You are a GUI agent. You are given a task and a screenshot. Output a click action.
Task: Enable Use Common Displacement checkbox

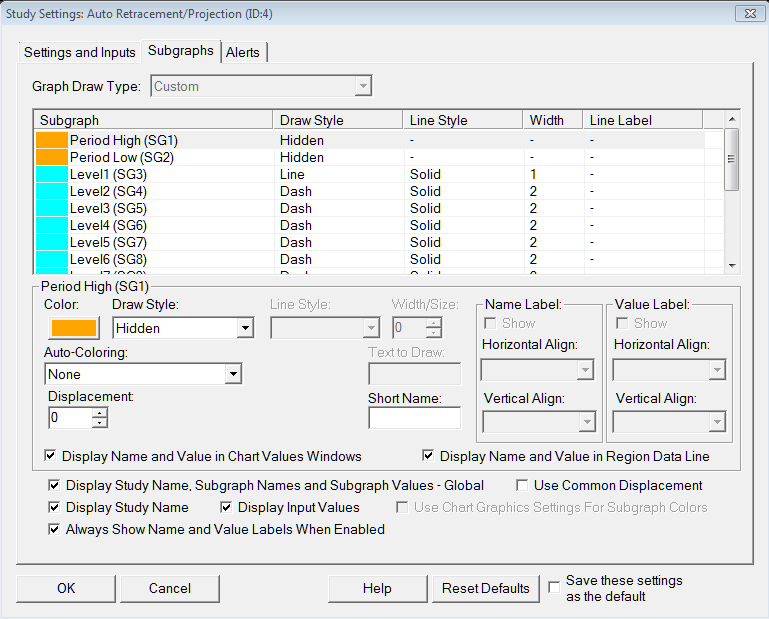[x=523, y=485]
